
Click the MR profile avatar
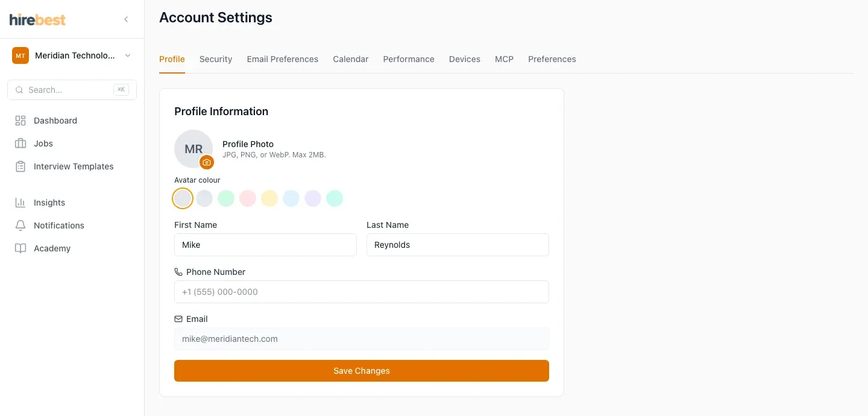point(193,149)
